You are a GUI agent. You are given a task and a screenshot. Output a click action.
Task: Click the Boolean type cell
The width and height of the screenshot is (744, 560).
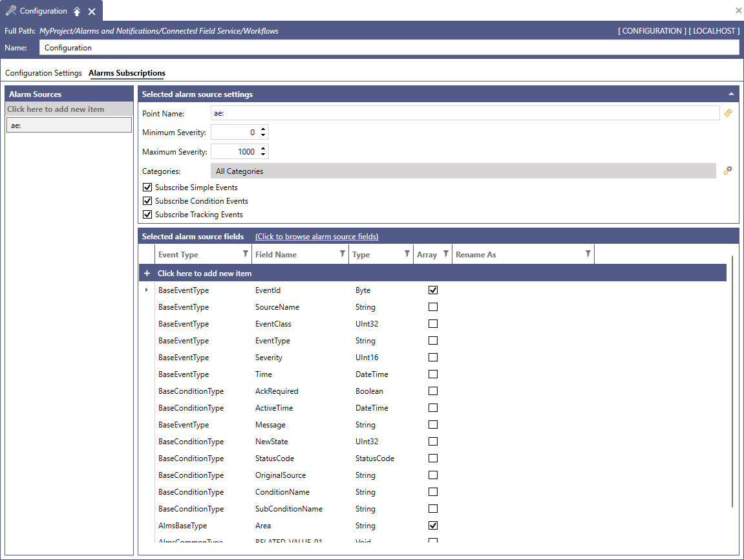(x=369, y=391)
